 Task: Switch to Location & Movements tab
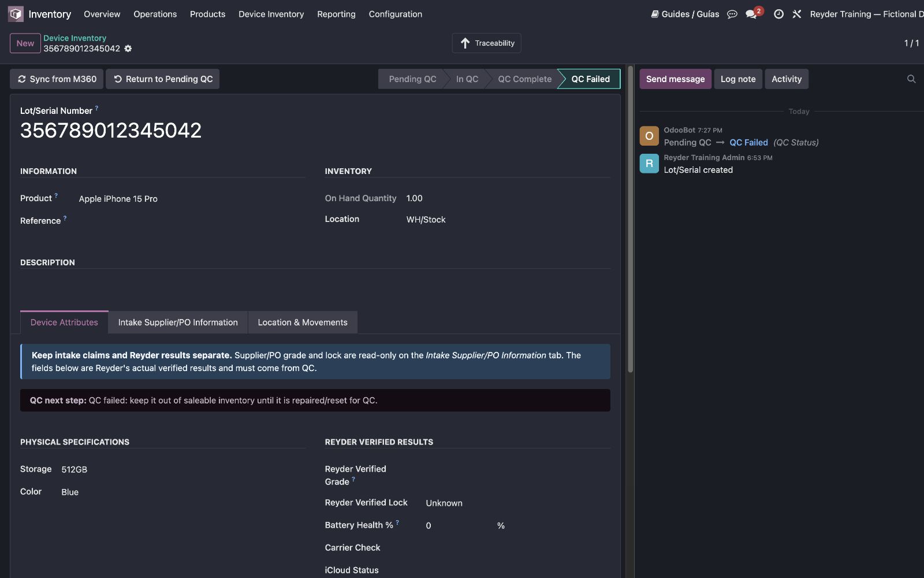point(303,323)
